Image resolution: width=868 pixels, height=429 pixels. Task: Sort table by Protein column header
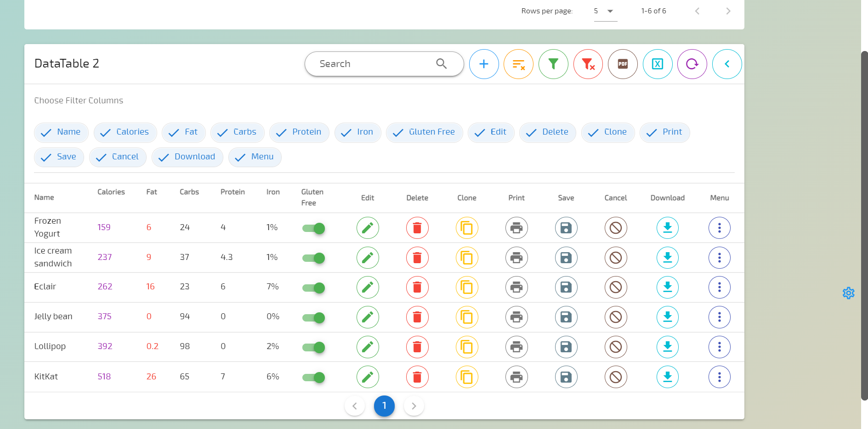tap(233, 192)
